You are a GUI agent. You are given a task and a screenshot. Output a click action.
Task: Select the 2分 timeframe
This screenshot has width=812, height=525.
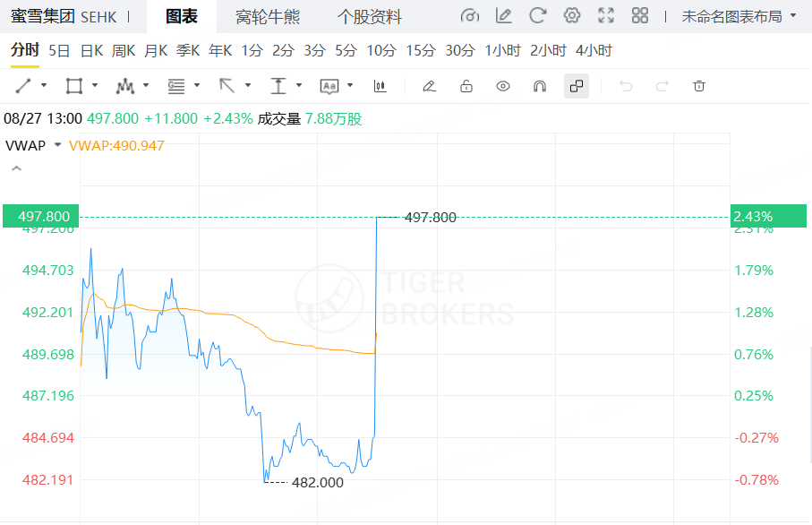(x=283, y=51)
